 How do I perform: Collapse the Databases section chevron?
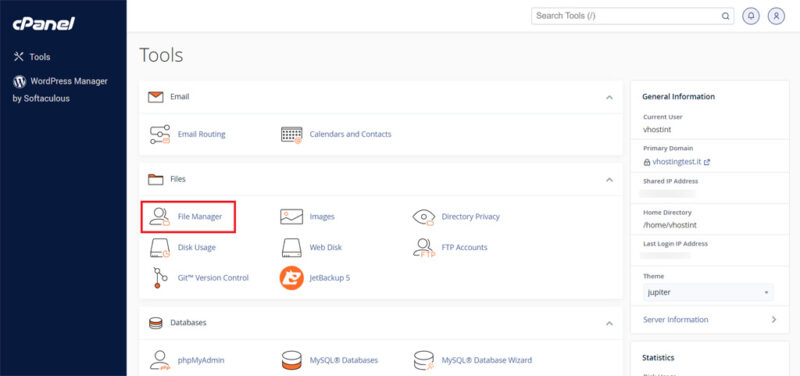pyautogui.click(x=609, y=323)
